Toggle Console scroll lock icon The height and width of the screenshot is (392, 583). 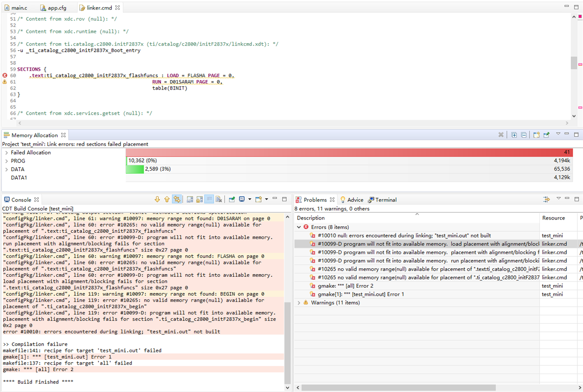(200, 200)
